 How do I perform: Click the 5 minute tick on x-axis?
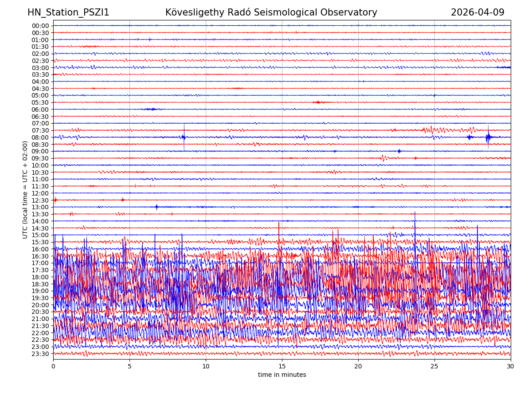click(129, 367)
